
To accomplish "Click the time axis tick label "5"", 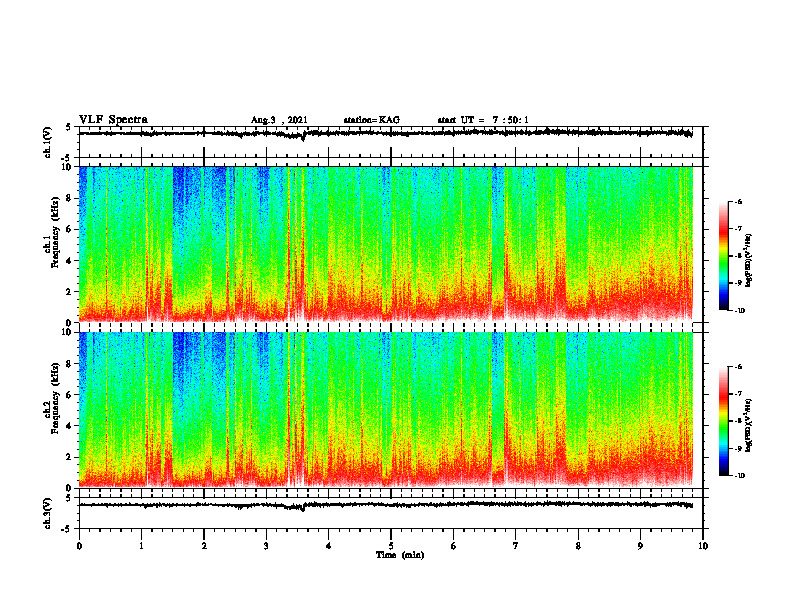I will tap(391, 546).
